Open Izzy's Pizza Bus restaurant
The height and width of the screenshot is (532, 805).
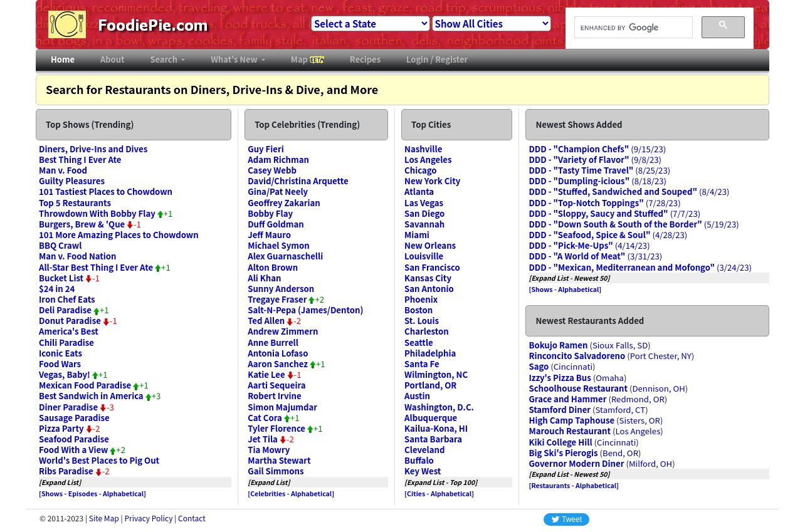560,378
